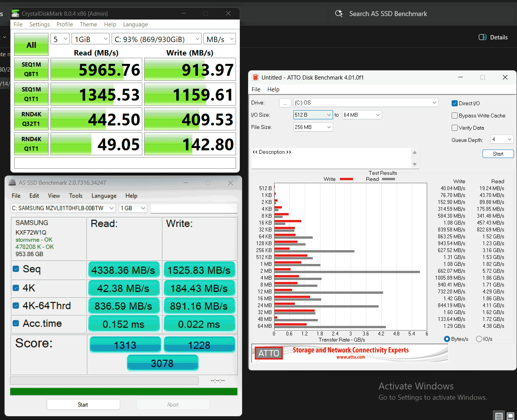Click the www.atto.com link
The width and height of the screenshot is (517, 420).
(x=351, y=357)
